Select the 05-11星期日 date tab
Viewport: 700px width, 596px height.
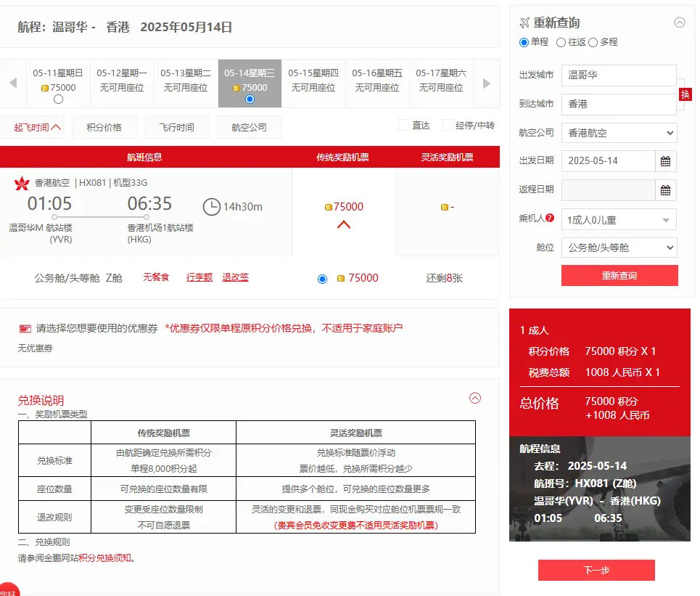click(57, 78)
